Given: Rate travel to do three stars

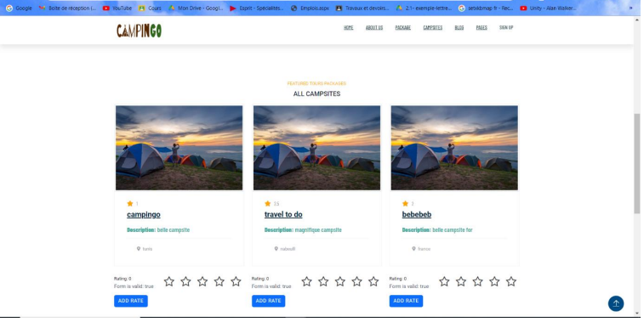Looking at the screenshot, I should (339, 281).
